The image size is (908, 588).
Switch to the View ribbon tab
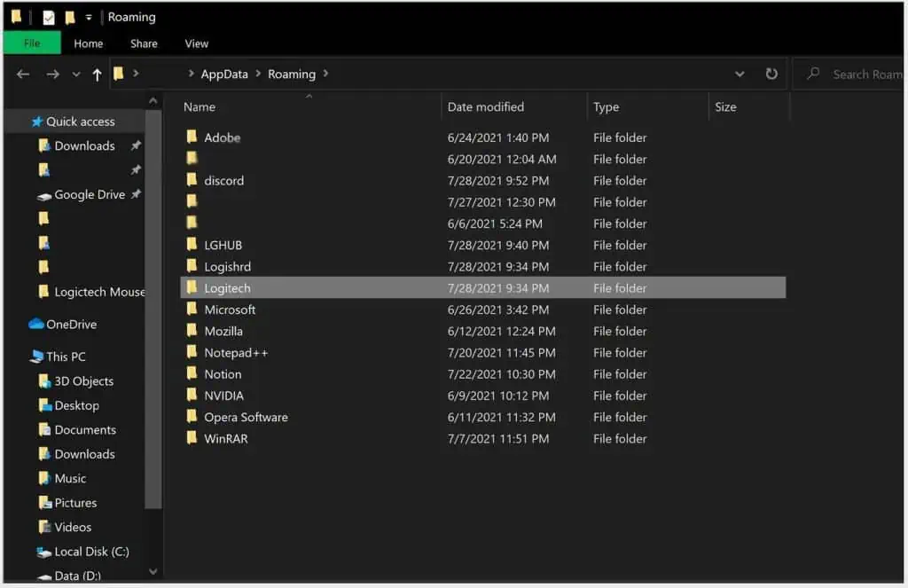(x=196, y=43)
